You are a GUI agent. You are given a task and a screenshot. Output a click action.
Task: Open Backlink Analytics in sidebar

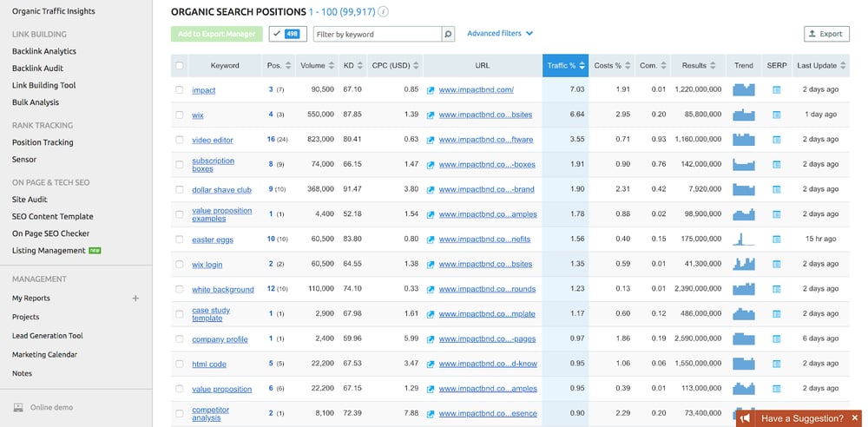[x=44, y=51]
